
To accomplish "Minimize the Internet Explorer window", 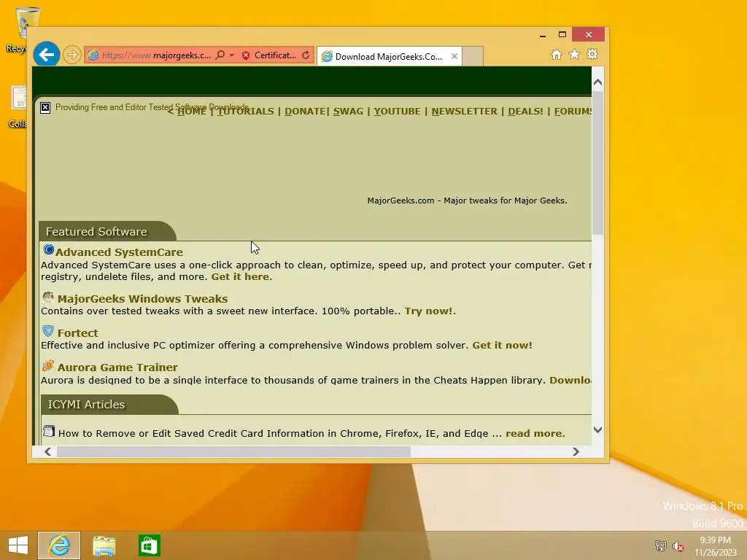I will tap(543, 35).
